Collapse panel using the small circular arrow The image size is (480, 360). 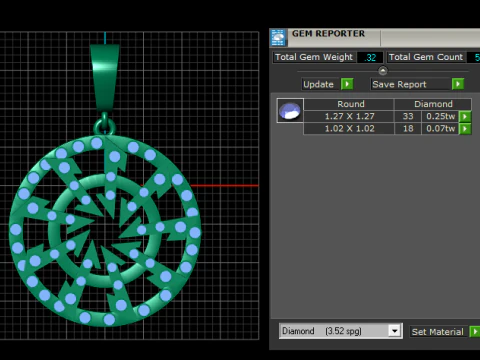tap(383, 71)
